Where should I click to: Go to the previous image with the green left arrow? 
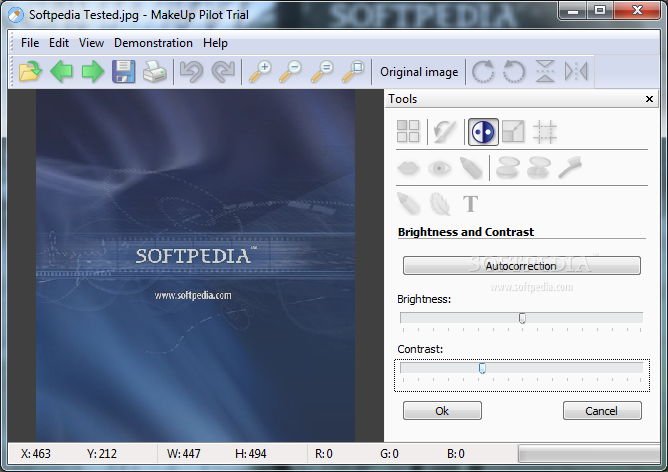(61, 72)
